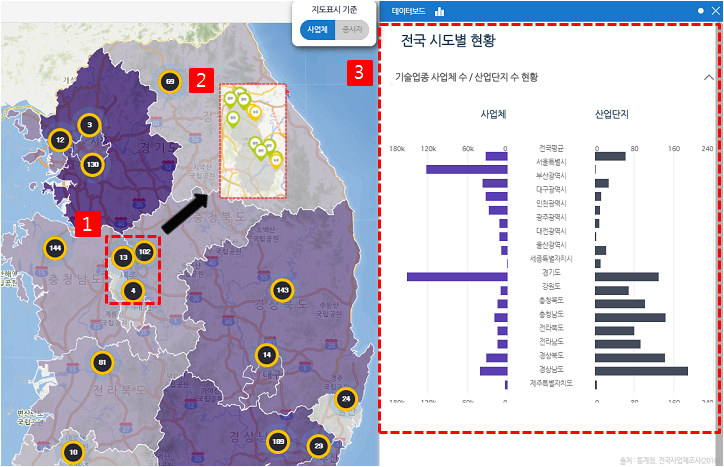The image size is (724, 467).
Task: Click the 인천광역시 row label
Action: (x=551, y=203)
